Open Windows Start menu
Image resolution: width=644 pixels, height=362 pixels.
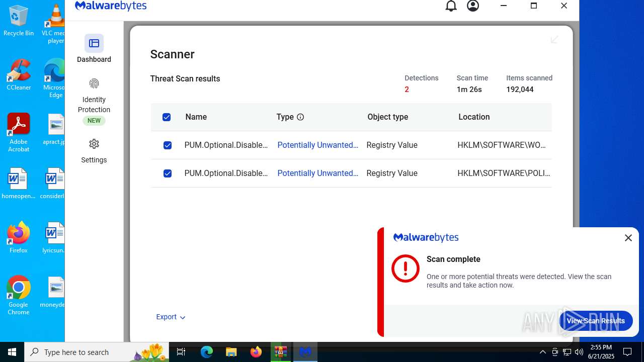click(x=12, y=352)
